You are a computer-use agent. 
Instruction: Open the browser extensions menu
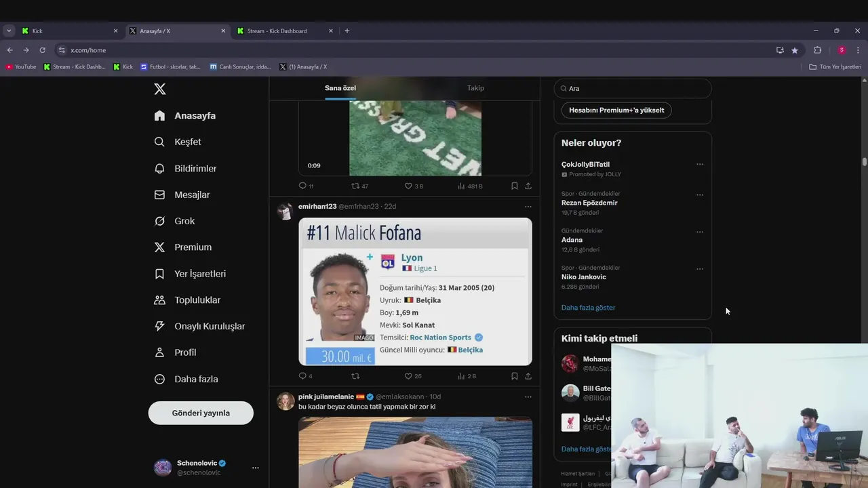pyautogui.click(x=817, y=50)
